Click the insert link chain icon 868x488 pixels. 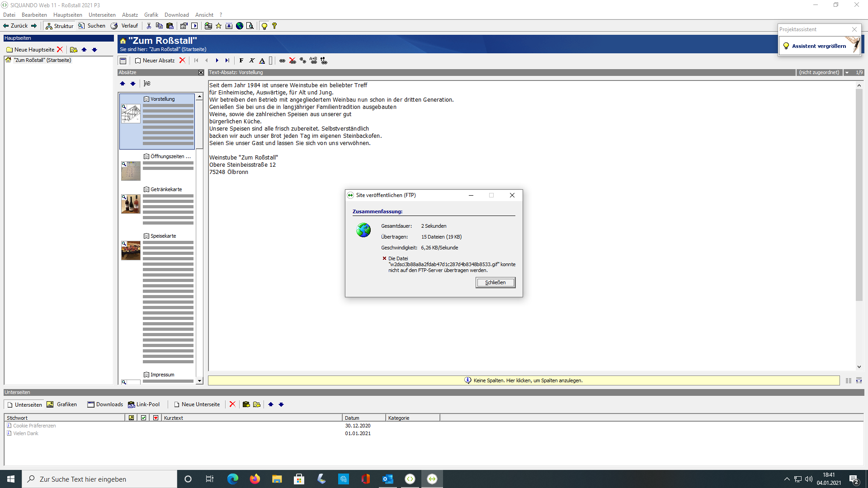(x=282, y=61)
